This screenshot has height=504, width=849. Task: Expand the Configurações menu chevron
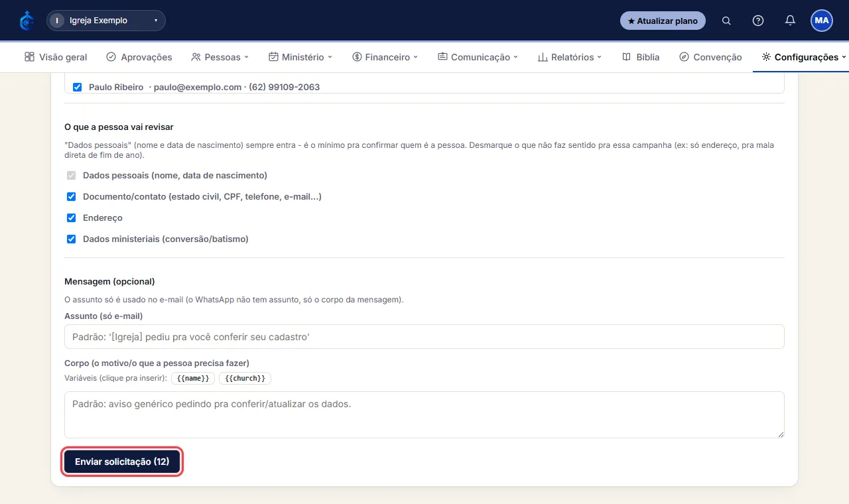coord(844,57)
